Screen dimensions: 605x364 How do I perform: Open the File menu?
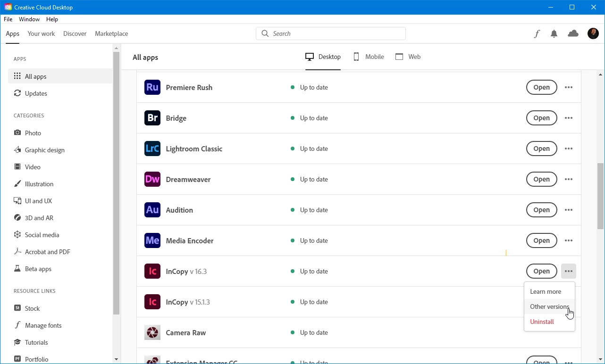[x=8, y=19]
